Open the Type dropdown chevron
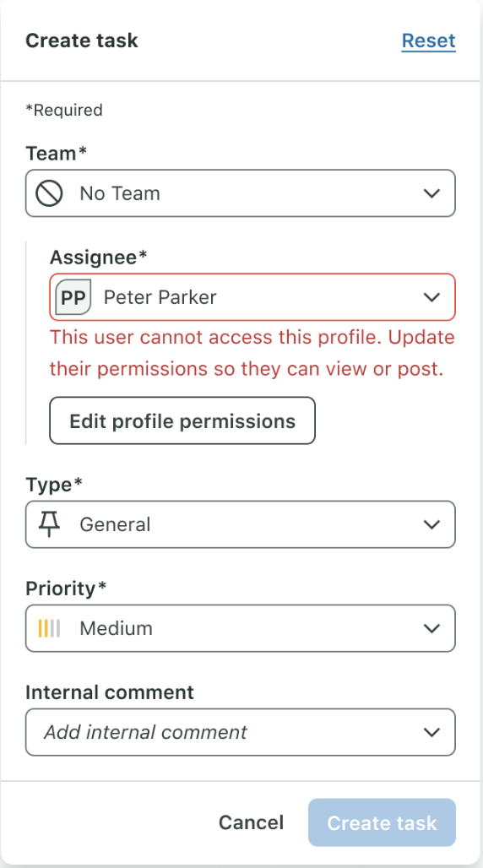 [x=431, y=524]
